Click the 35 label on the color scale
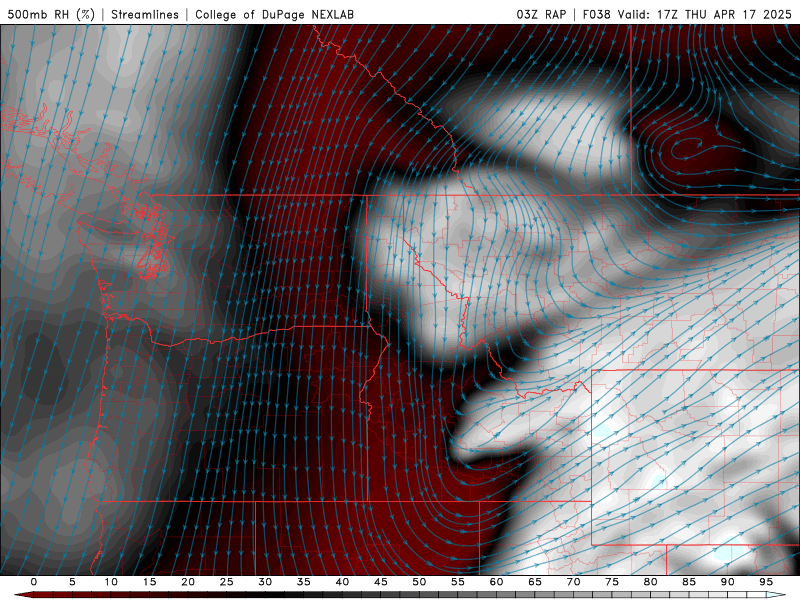800x600 pixels. click(304, 582)
